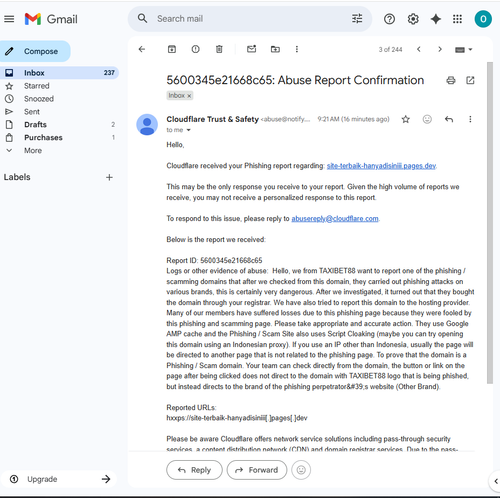Open the Google account avatar
Image resolution: width=500 pixels, height=498 pixels.
tap(483, 19)
